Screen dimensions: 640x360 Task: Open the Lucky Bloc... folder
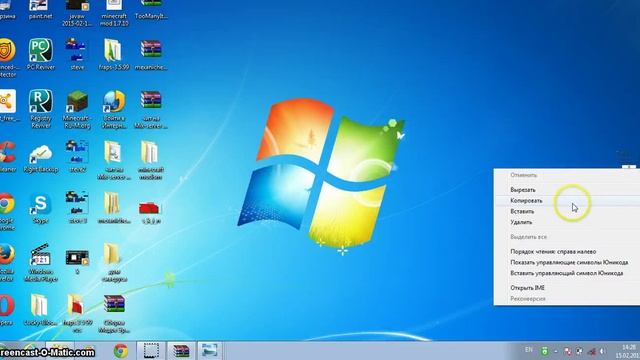(x=40, y=310)
